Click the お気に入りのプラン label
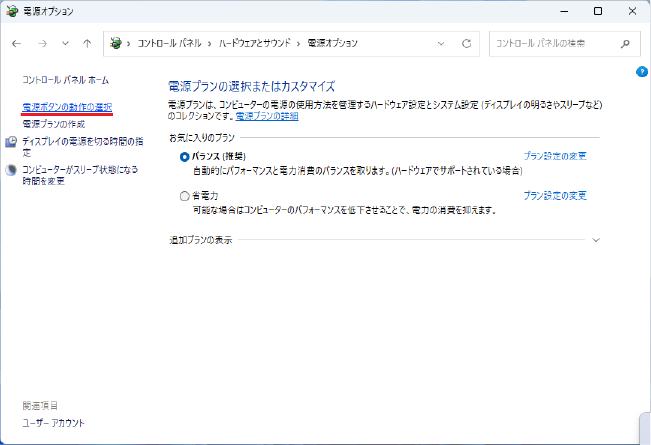Viewport: 651px width, 445px height. (x=202, y=138)
